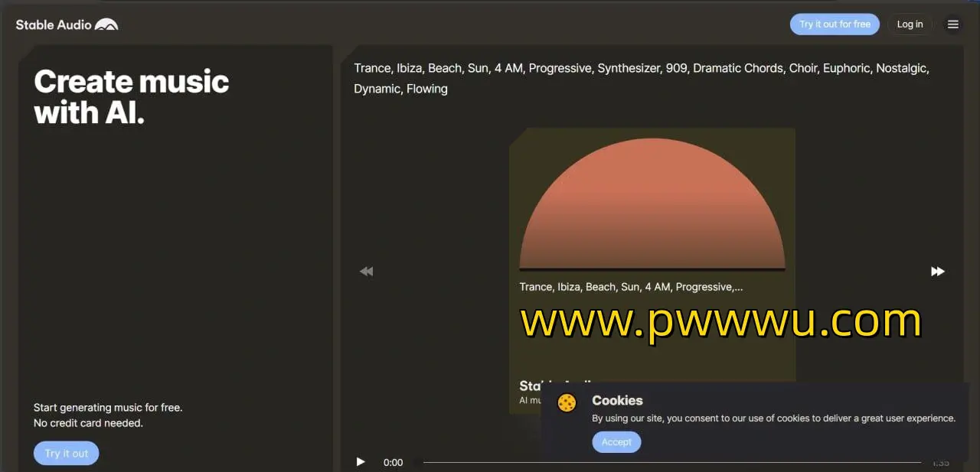Select the orange semicircle album artwork
The image size is (980, 472).
tap(652, 203)
